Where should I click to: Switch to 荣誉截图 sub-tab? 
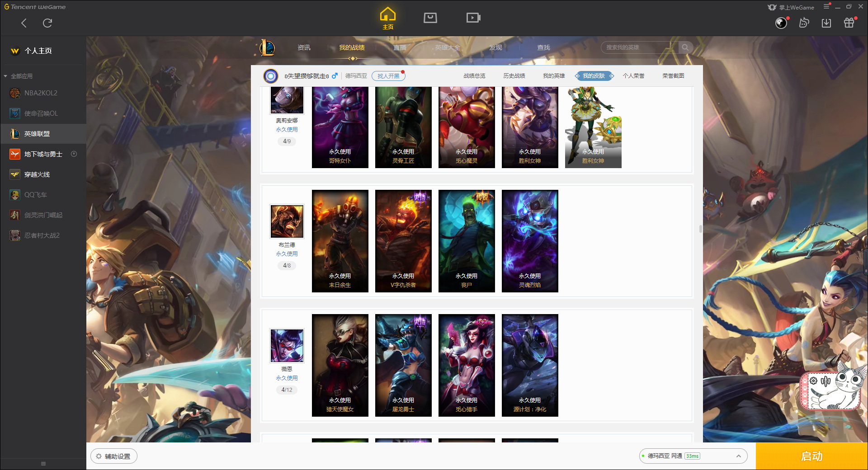click(x=673, y=76)
